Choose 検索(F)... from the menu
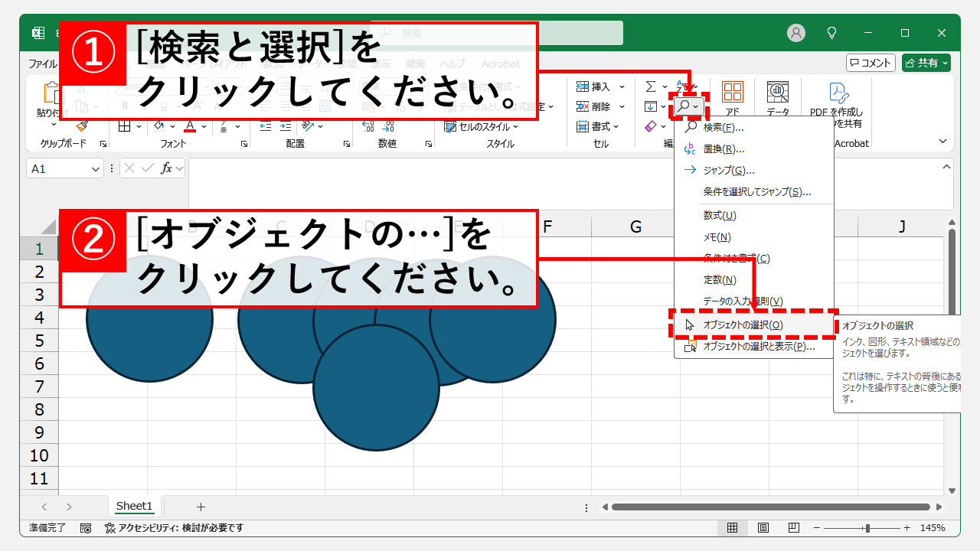 [x=754, y=127]
